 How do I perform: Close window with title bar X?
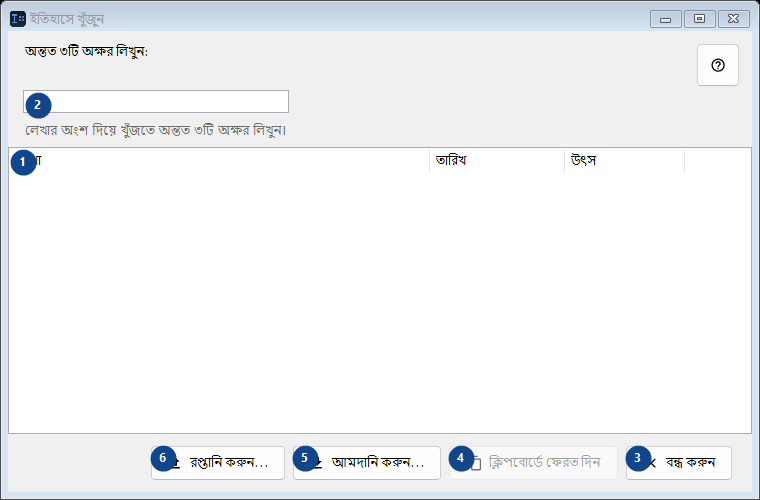tap(734, 19)
